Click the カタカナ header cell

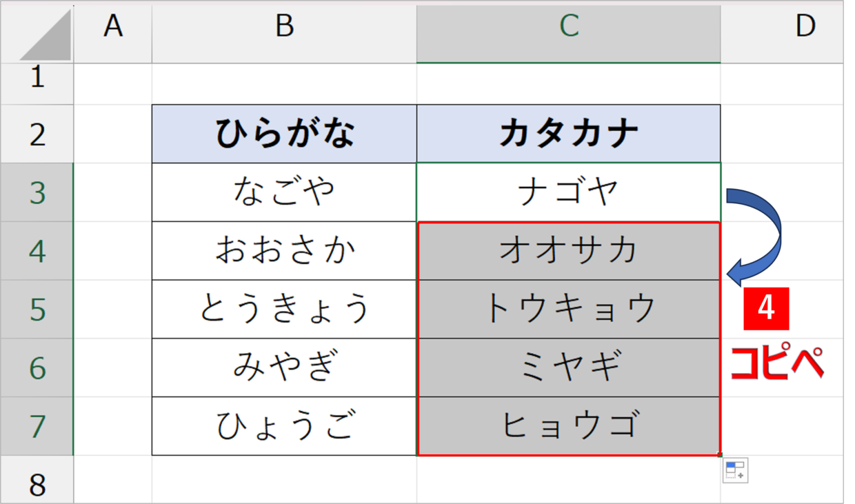click(569, 134)
